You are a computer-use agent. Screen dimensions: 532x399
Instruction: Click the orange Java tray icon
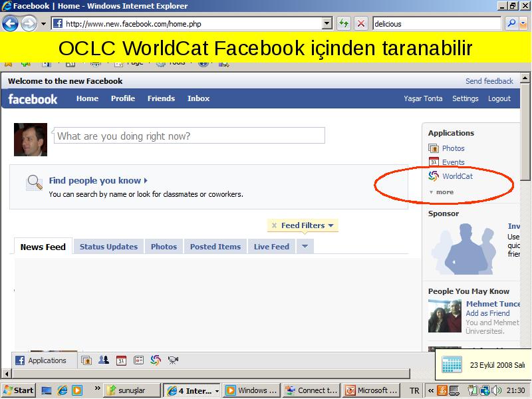442,390
